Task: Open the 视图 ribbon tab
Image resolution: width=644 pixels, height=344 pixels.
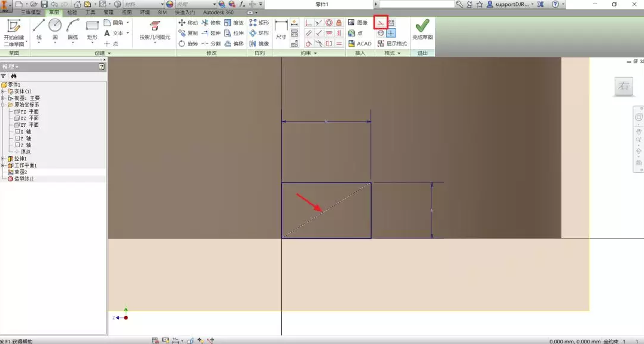Action: click(127, 13)
